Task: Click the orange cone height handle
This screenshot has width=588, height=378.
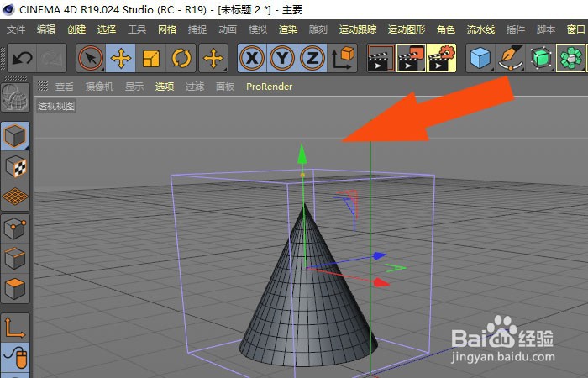Action: (302, 175)
